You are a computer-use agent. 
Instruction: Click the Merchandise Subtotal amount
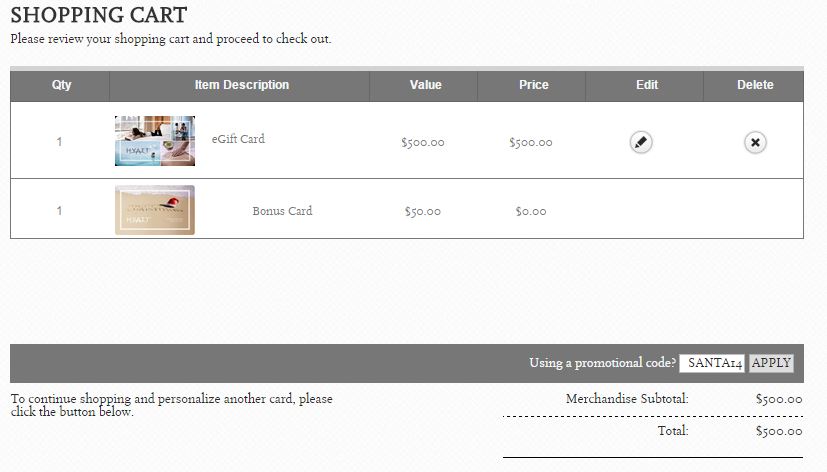tap(779, 399)
